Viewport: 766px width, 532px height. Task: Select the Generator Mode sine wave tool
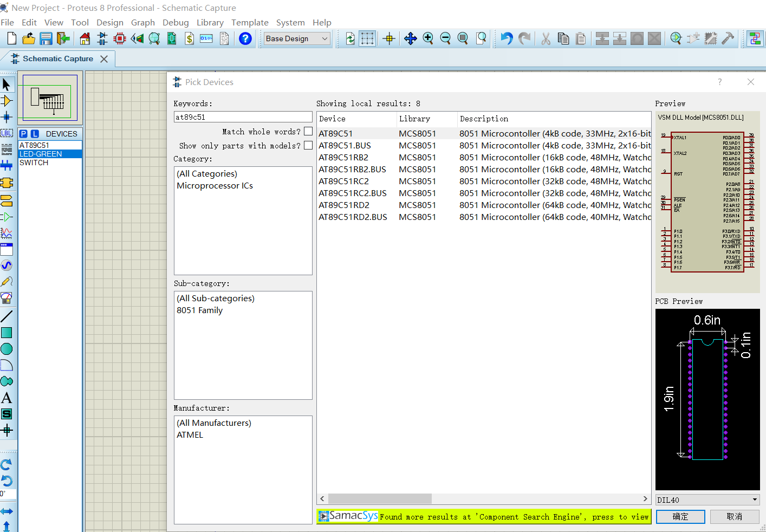(7, 265)
